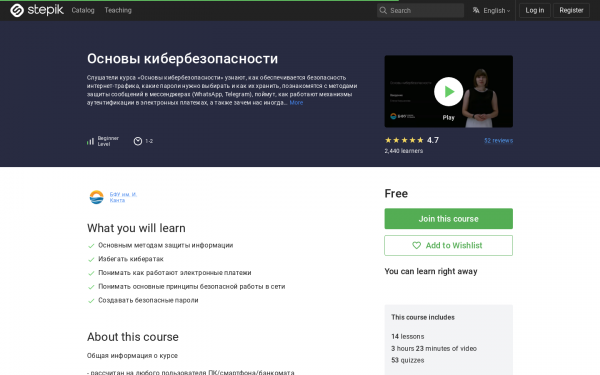This screenshot has height=375, width=600.
Task: Click 'Создавать безопасные пароли' list item
Action: point(148,300)
